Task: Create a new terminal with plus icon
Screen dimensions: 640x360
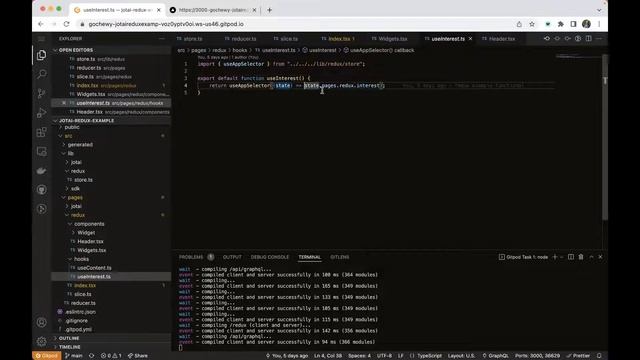Action: point(555,257)
